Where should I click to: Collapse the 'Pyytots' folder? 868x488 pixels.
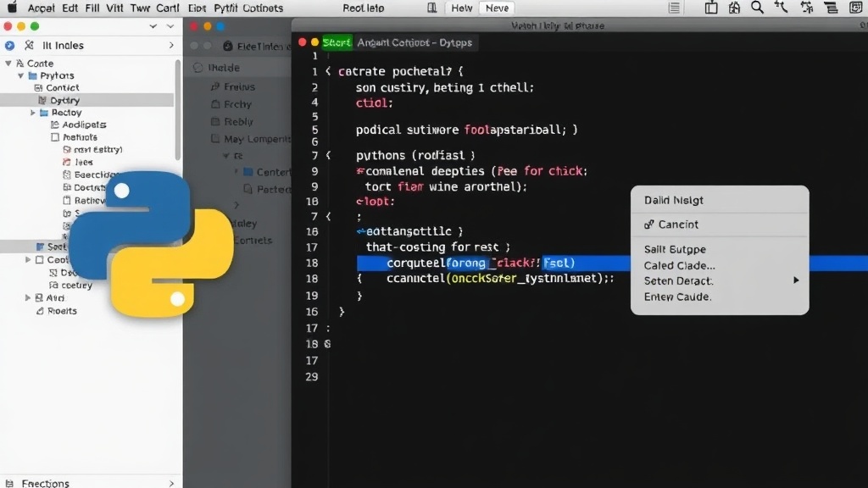(x=20, y=75)
